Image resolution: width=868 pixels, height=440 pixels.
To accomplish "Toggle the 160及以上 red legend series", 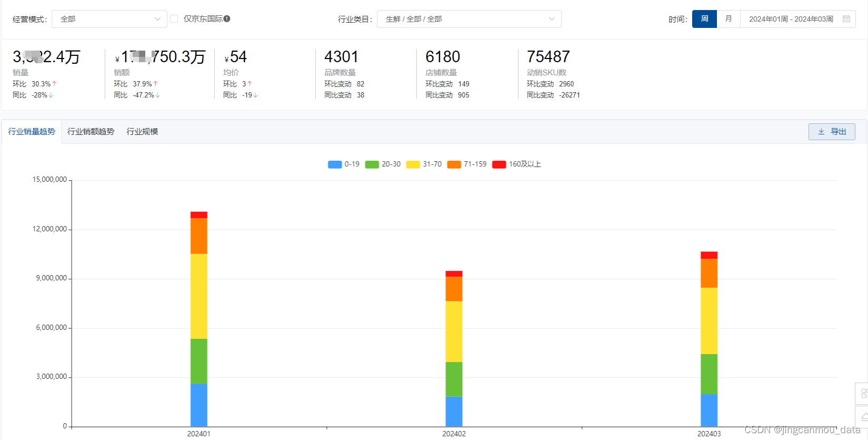I will coord(516,164).
